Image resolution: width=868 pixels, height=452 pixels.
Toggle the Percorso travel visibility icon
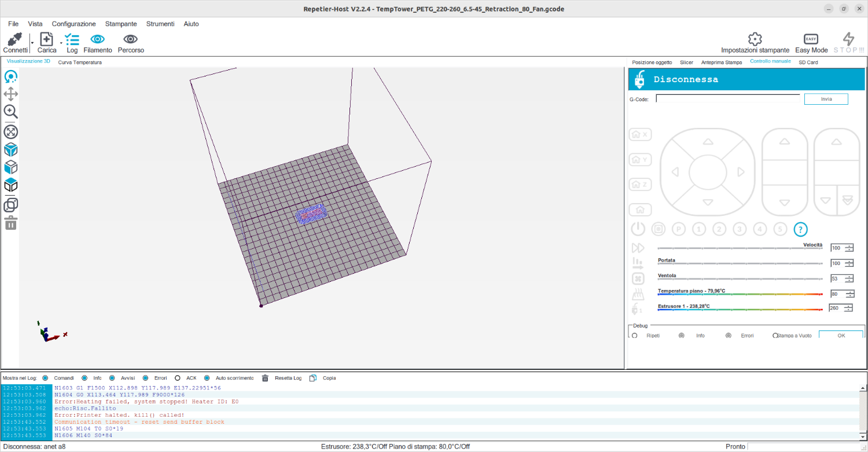tap(131, 39)
